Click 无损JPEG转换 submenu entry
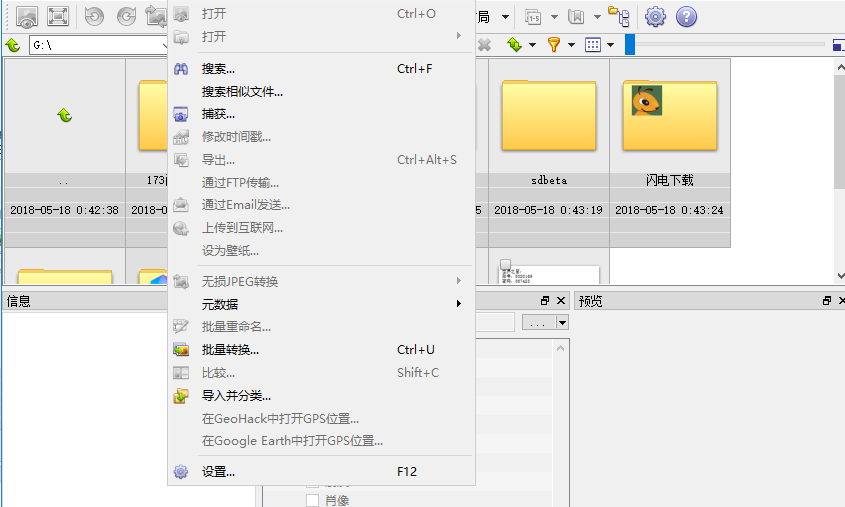The image size is (845, 507). 321,281
